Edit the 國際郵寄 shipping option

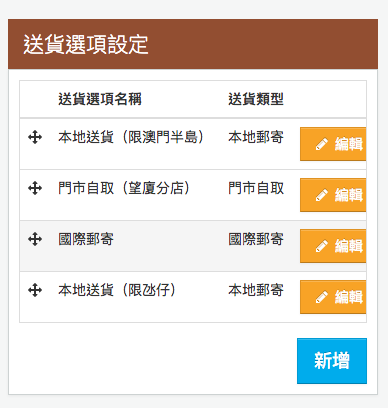pos(333,246)
